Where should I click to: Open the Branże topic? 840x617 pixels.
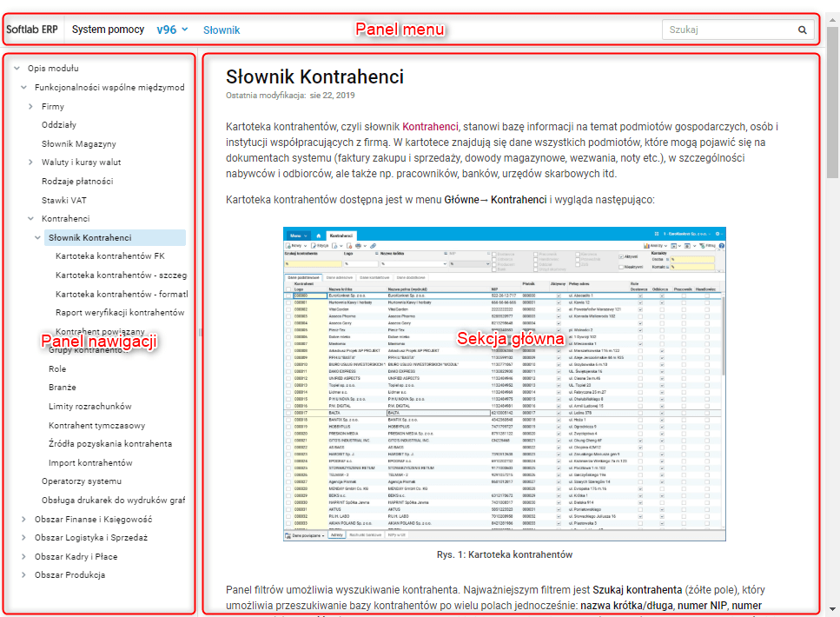pyautogui.click(x=63, y=387)
